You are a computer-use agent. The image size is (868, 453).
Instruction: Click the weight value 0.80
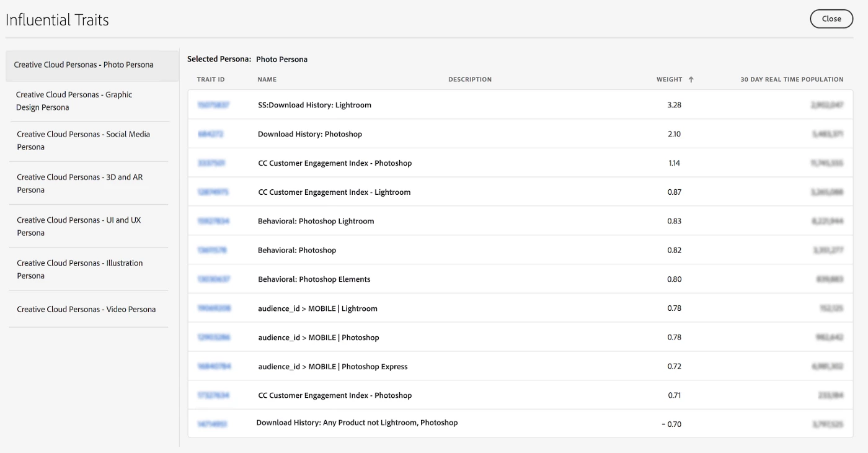[x=674, y=279]
